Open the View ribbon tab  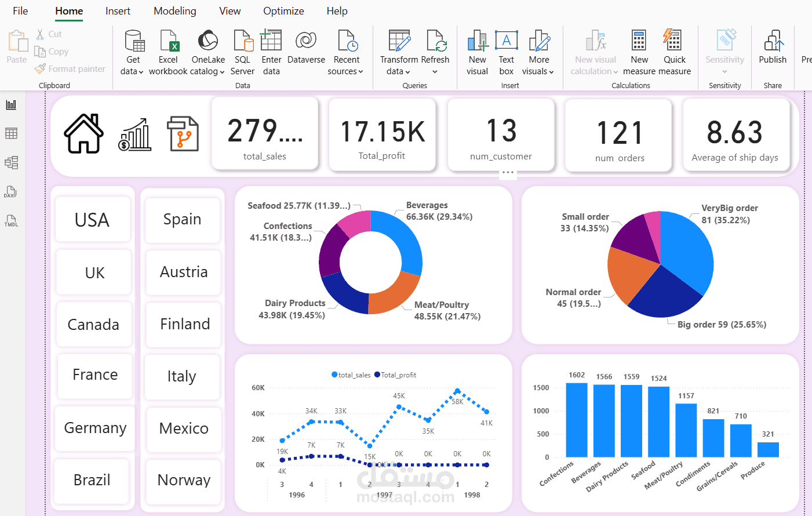(x=230, y=11)
